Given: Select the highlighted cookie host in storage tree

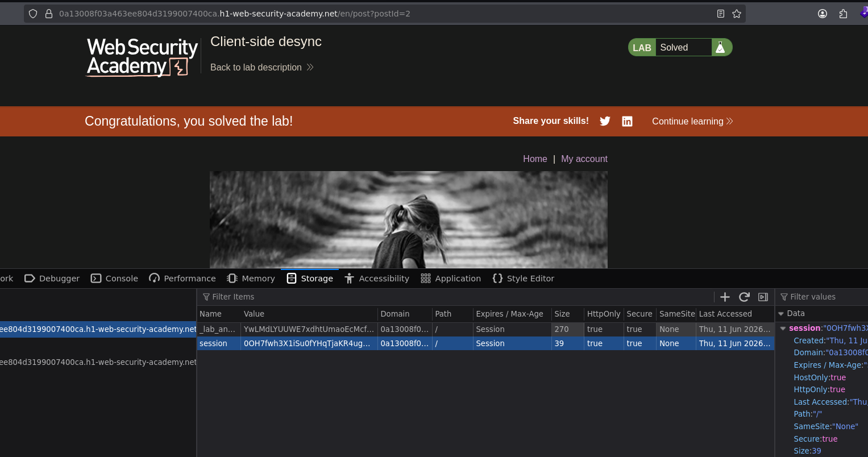Looking at the screenshot, I should pos(98,329).
